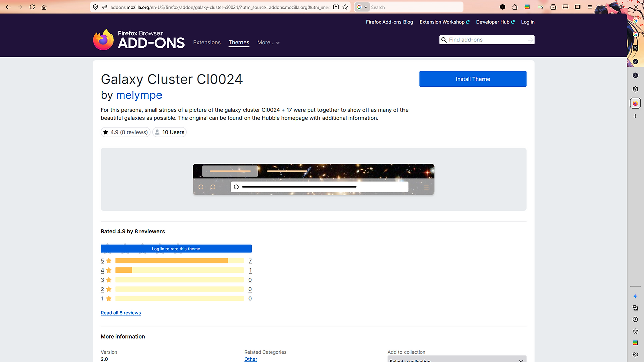644x362 pixels.
Task: Open the Firefox application hamburger menu
Action: pyautogui.click(x=590, y=7)
